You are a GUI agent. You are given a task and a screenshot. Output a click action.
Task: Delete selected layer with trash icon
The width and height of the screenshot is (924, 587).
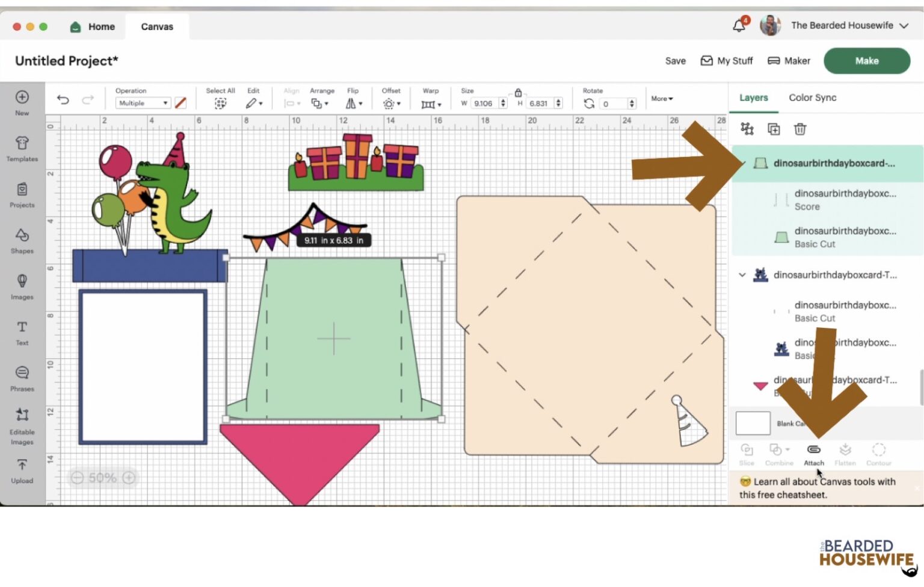point(799,129)
